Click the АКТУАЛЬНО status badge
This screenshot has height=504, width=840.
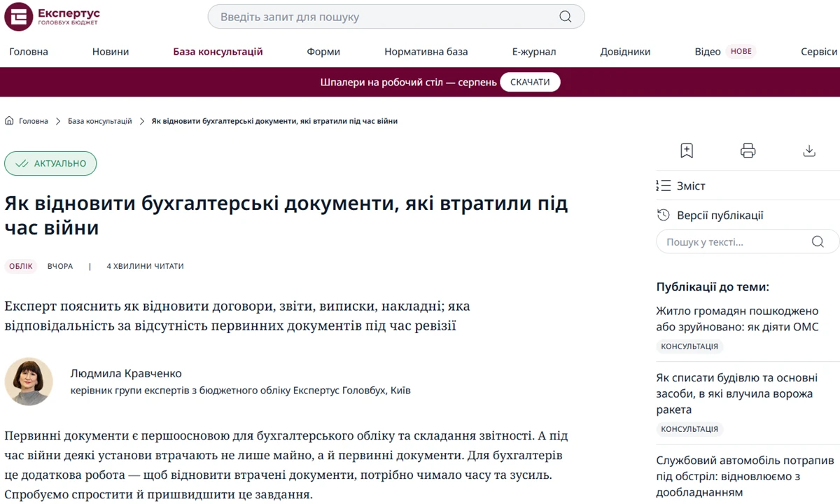pos(50,163)
